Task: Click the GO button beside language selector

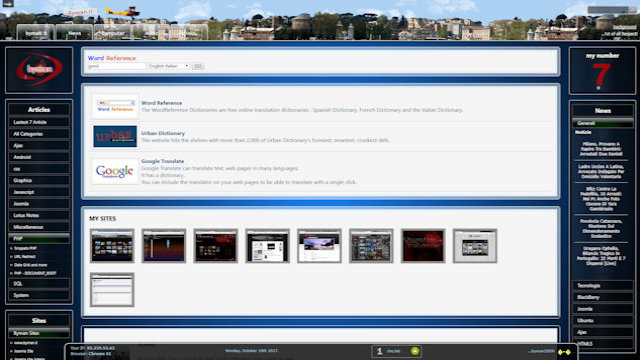Action: (x=198, y=66)
